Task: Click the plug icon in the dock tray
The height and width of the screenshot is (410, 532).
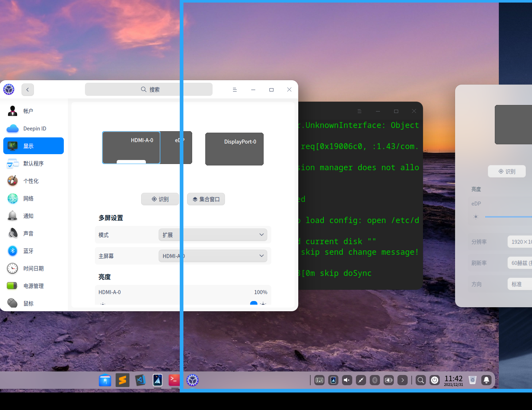Action: [361, 380]
